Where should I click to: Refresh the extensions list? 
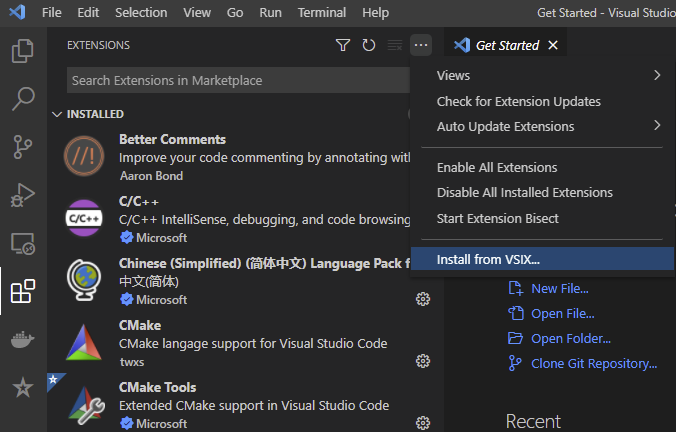pyautogui.click(x=369, y=45)
